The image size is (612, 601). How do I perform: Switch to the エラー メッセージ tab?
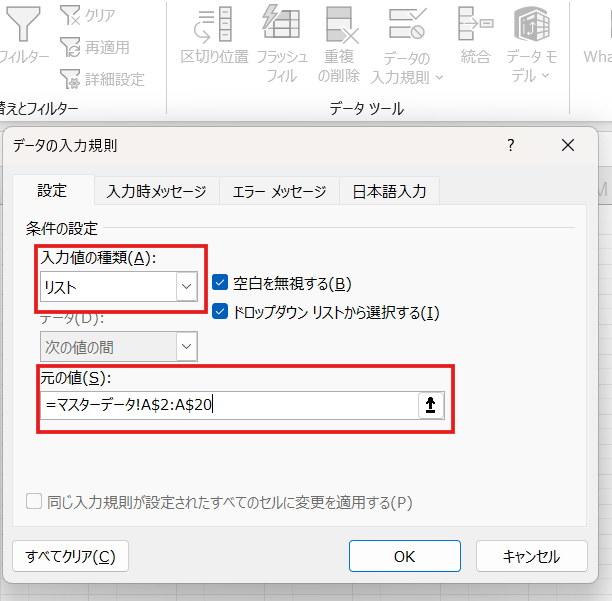point(279,191)
